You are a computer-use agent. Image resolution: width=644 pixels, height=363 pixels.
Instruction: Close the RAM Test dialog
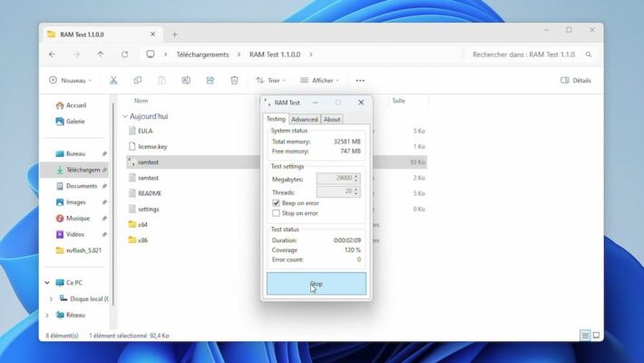pyautogui.click(x=361, y=103)
